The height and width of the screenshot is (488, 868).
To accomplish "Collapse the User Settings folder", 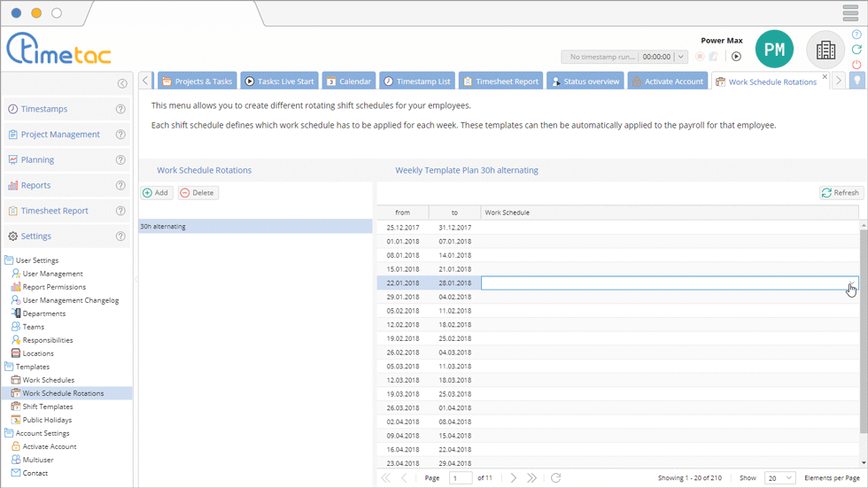I will 9,260.
